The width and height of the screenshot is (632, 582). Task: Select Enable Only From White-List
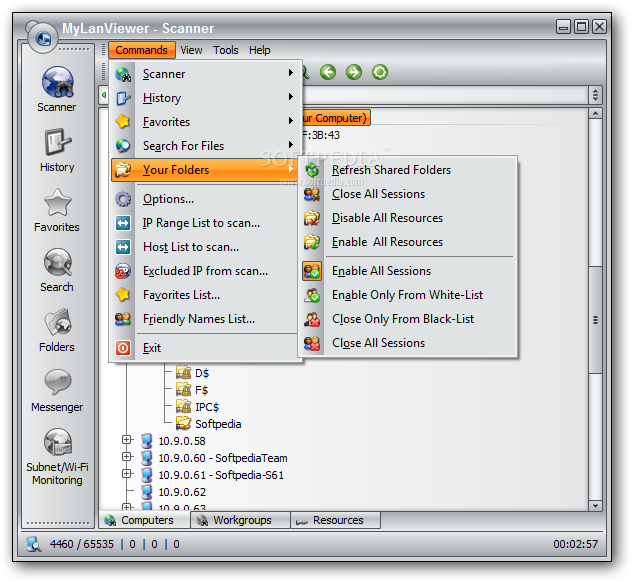(408, 295)
